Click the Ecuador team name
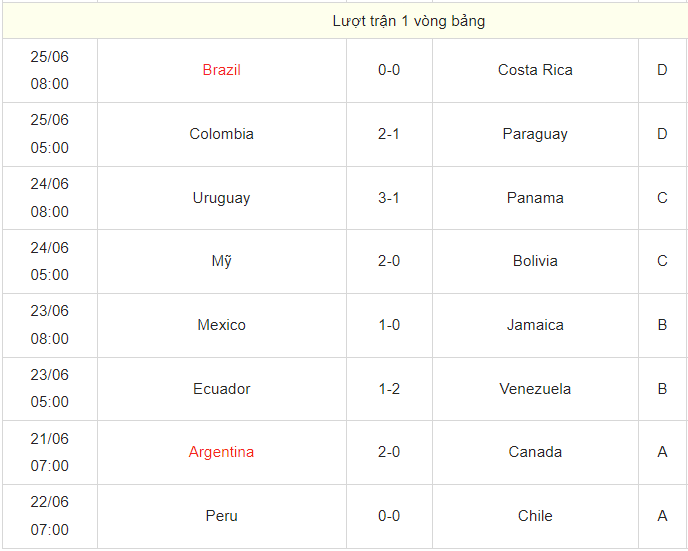This screenshot has height=551, width=688. pos(221,389)
